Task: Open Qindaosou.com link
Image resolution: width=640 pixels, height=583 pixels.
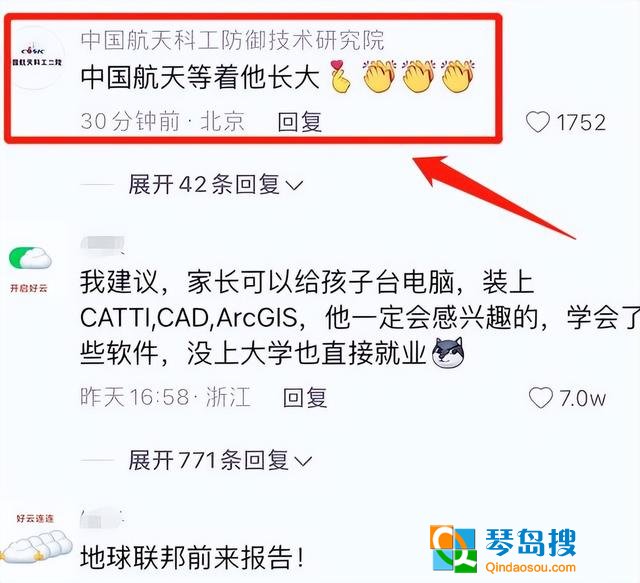Action: click(531, 567)
